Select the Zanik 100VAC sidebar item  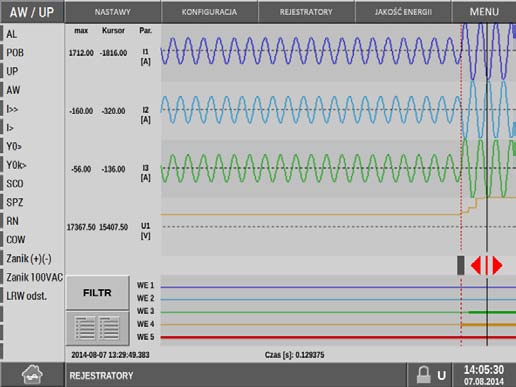pyautogui.click(x=34, y=277)
